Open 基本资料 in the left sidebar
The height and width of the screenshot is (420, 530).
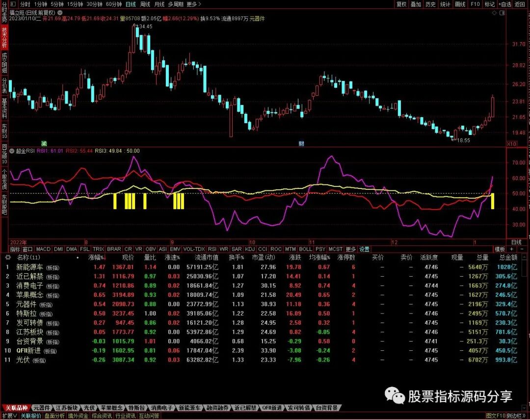pyautogui.click(x=4, y=108)
